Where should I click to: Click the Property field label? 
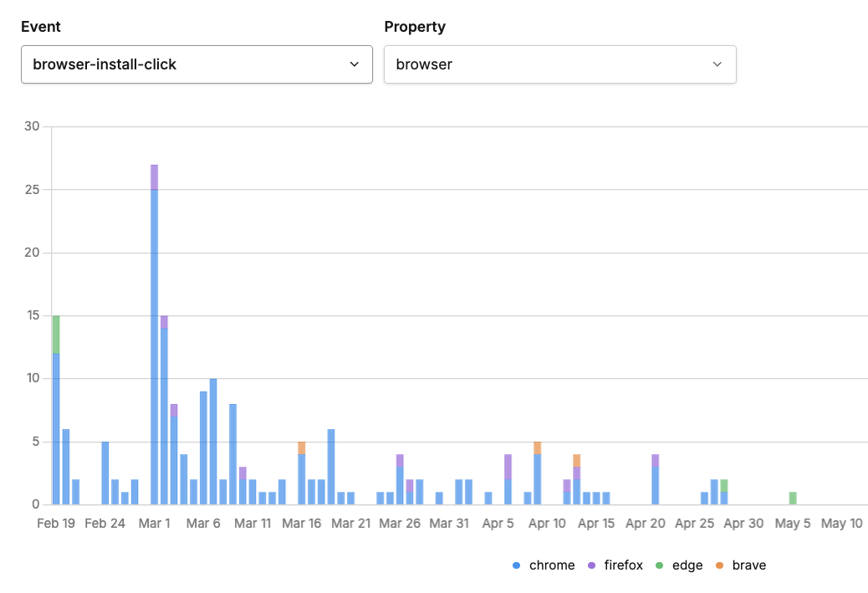click(415, 27)
